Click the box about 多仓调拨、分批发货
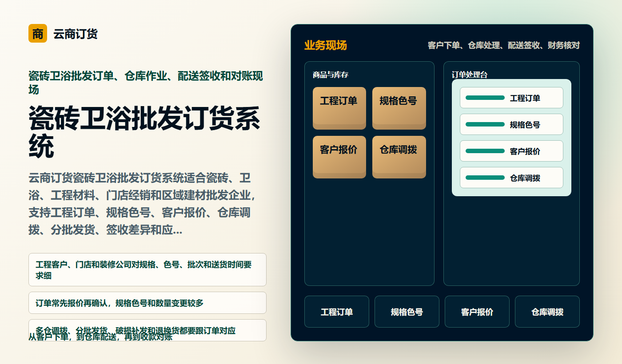The image size is (622, 364). tap(148, 330)
